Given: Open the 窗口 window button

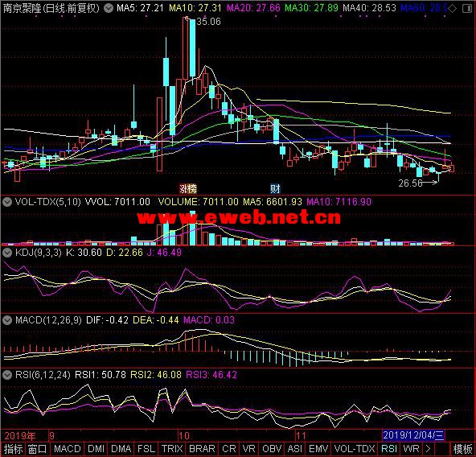Looking at the screenshot, I should click(37, 449).
